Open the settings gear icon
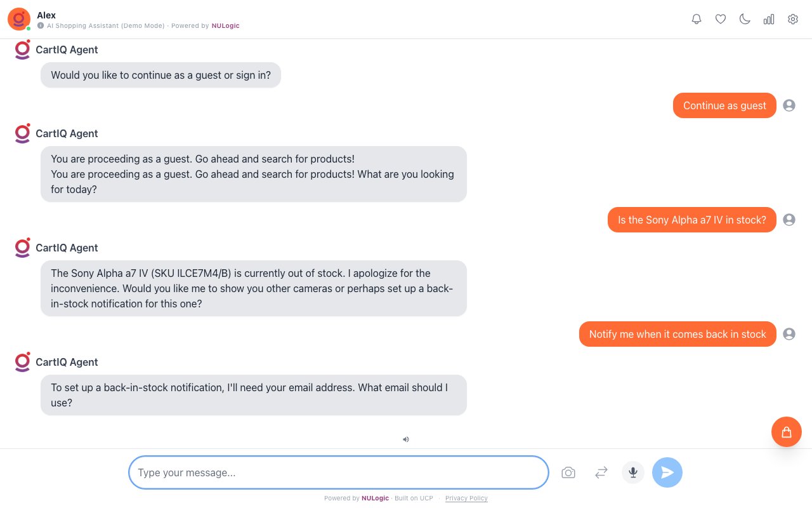 tap(793, 19)
